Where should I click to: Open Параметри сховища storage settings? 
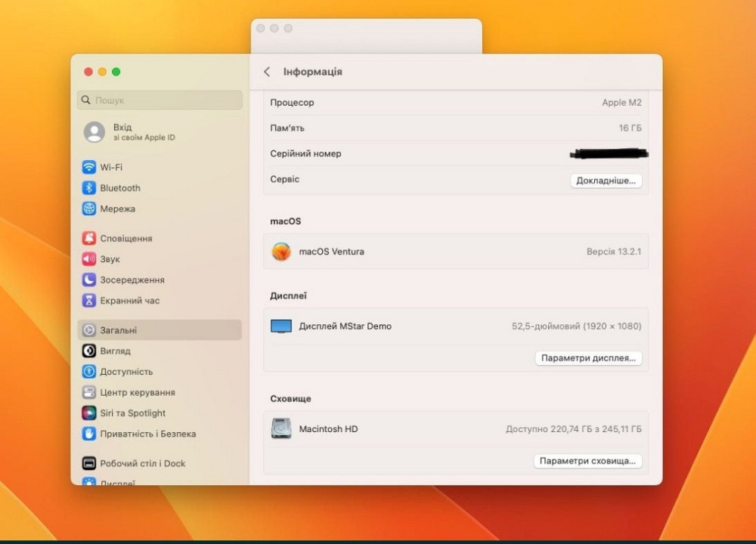point(588,461)
